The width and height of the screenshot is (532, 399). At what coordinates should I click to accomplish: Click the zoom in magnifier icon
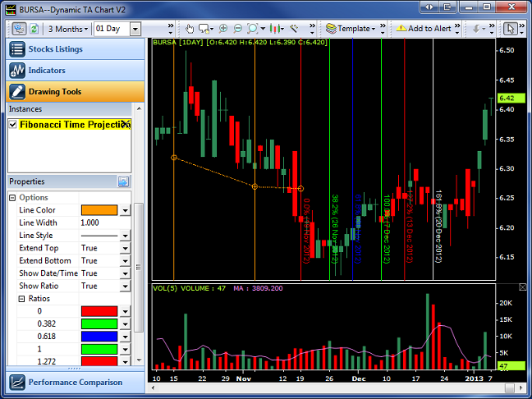click(x=223, y=29)
